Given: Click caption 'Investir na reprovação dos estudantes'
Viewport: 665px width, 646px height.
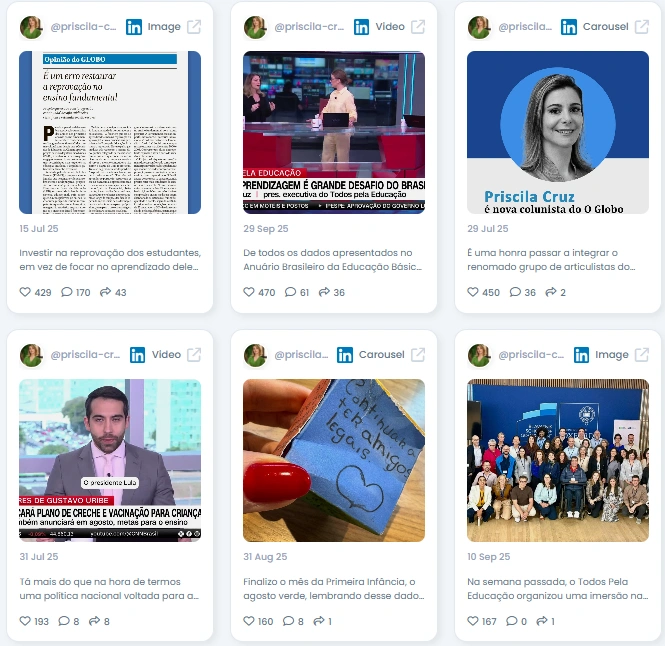Looking at the screenshot, I should [x=110, y=253].
